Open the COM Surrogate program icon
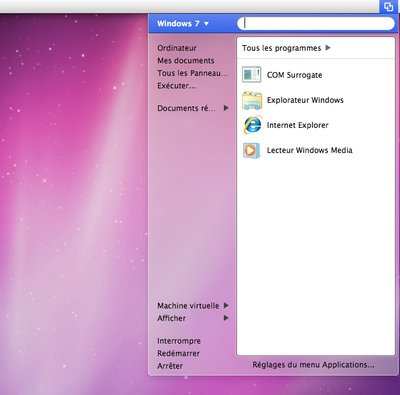400x395 pixels. (252, 75)
